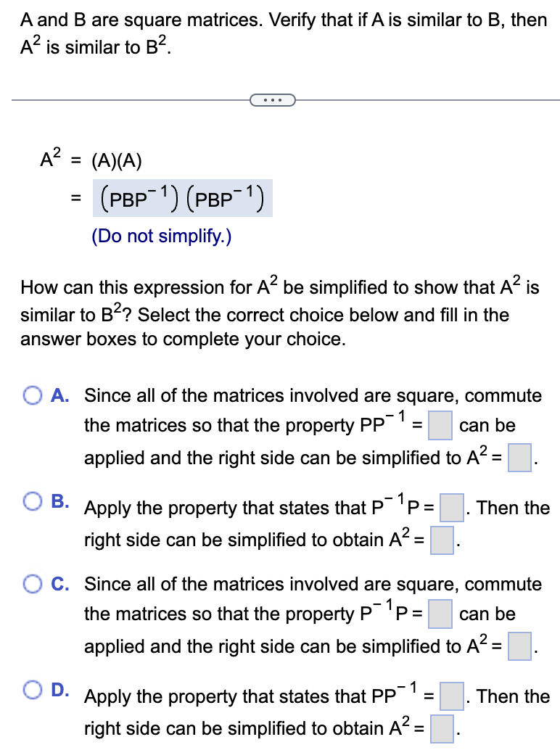560x750 pixels.
Task: Click the highlighted (PBP⁻¹)(PBP⁻¹) expression
Action: 182,197
